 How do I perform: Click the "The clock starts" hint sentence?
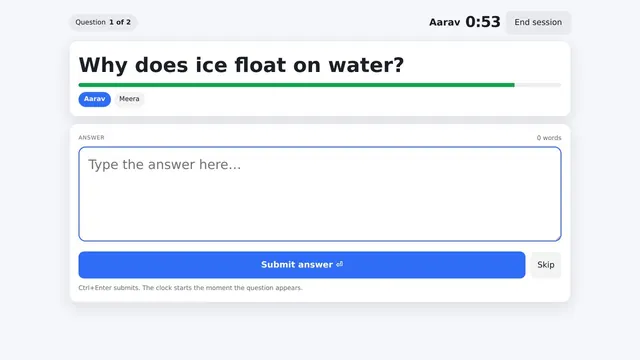(222, 288)
